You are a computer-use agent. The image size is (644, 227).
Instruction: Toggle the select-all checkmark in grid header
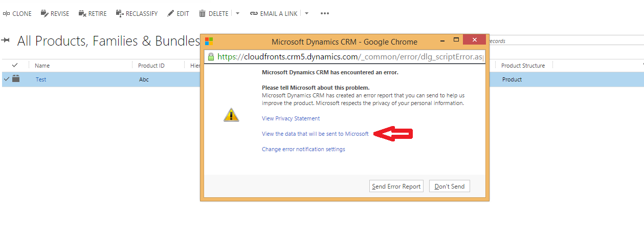[15, 65]
